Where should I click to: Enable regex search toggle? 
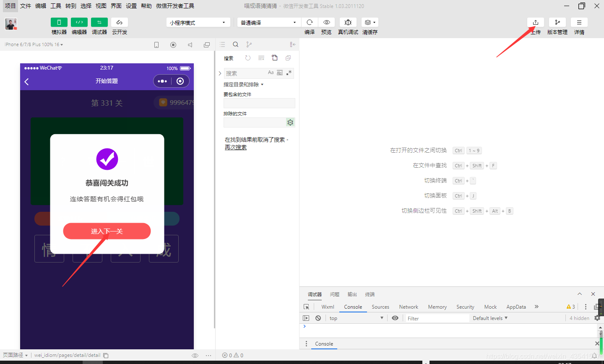point(288,73)
